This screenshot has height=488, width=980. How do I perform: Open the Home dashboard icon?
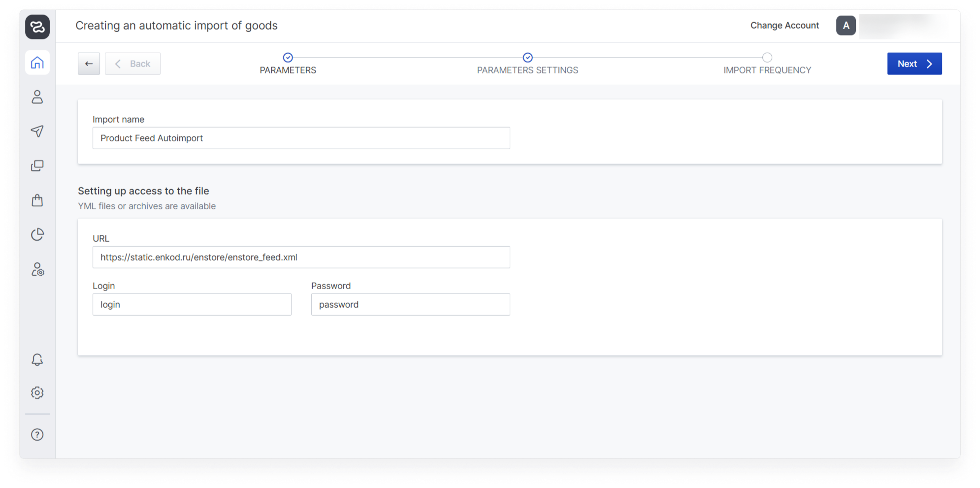(37, 63)
